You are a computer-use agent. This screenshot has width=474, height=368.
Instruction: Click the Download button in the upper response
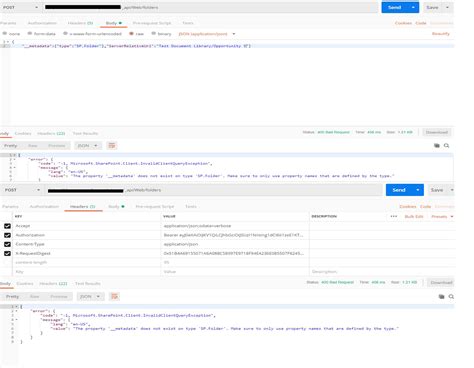coord(437,132)
